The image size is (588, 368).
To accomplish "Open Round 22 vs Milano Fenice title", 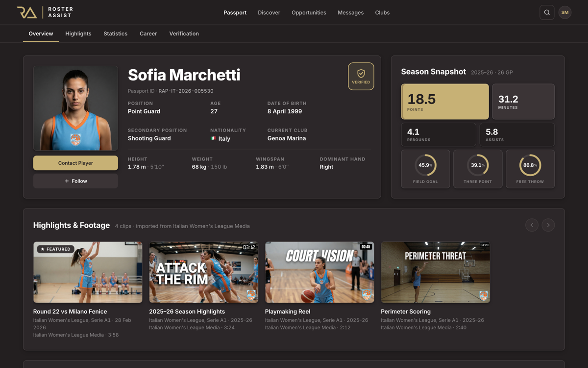I will click(70, 312).
